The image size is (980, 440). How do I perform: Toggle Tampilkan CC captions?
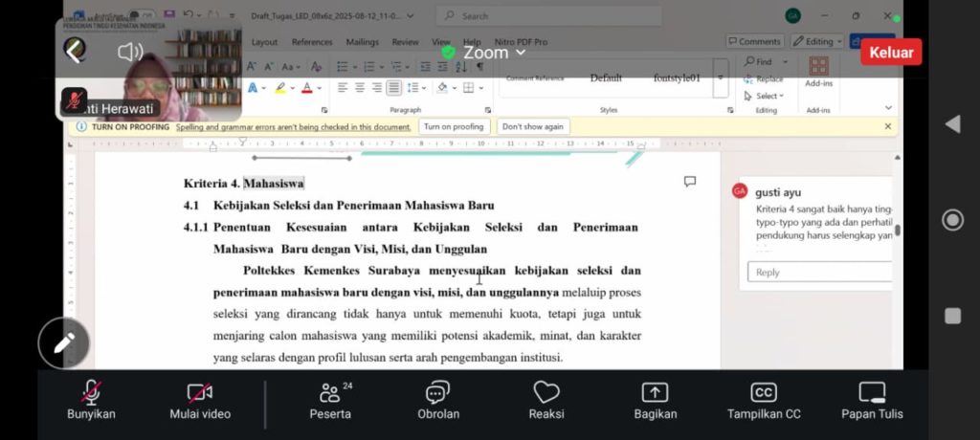click(x=764, y=401)
